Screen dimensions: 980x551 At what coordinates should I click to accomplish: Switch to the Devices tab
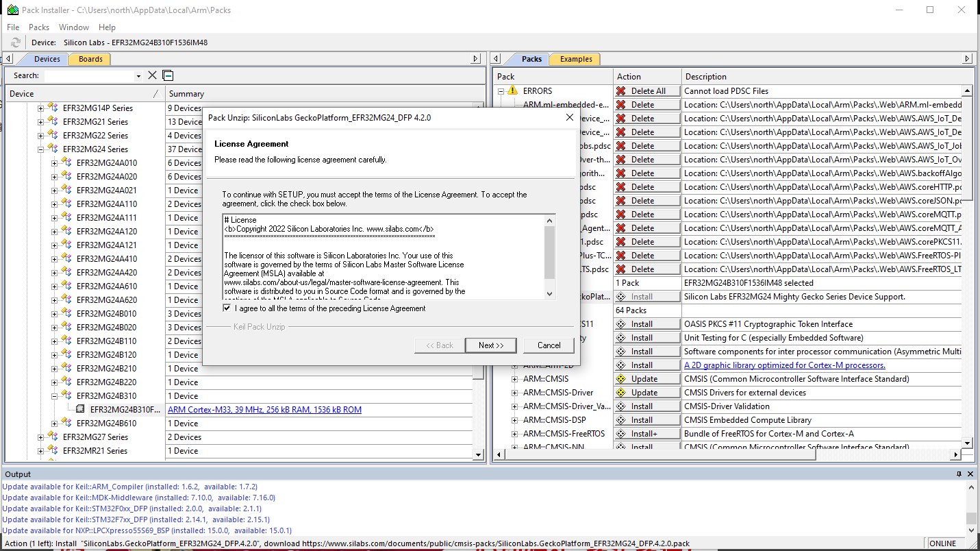coord(47,59)
